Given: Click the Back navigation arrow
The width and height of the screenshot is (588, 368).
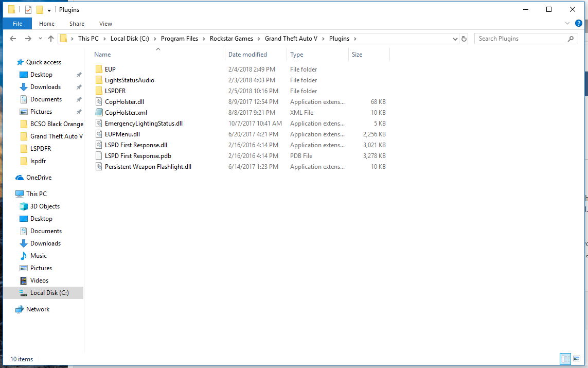Looking at the screenshot, I should click(x=13, y=39).
